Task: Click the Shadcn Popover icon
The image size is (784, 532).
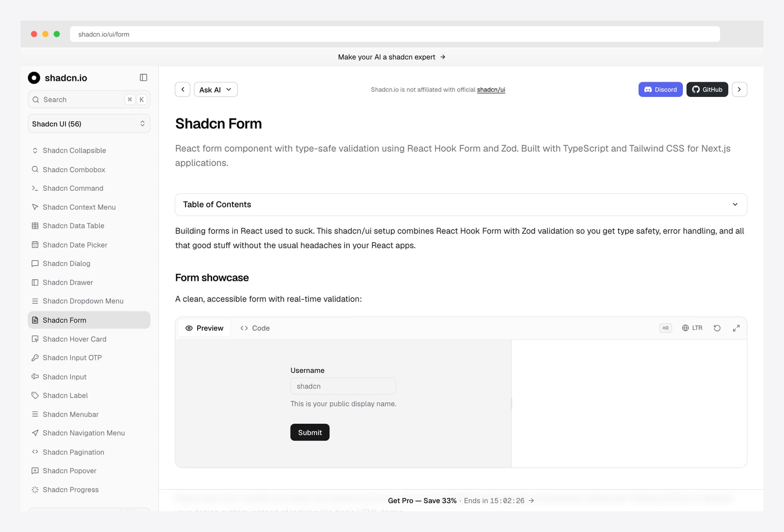Action: pyautogui.click(x=35, y=471)
